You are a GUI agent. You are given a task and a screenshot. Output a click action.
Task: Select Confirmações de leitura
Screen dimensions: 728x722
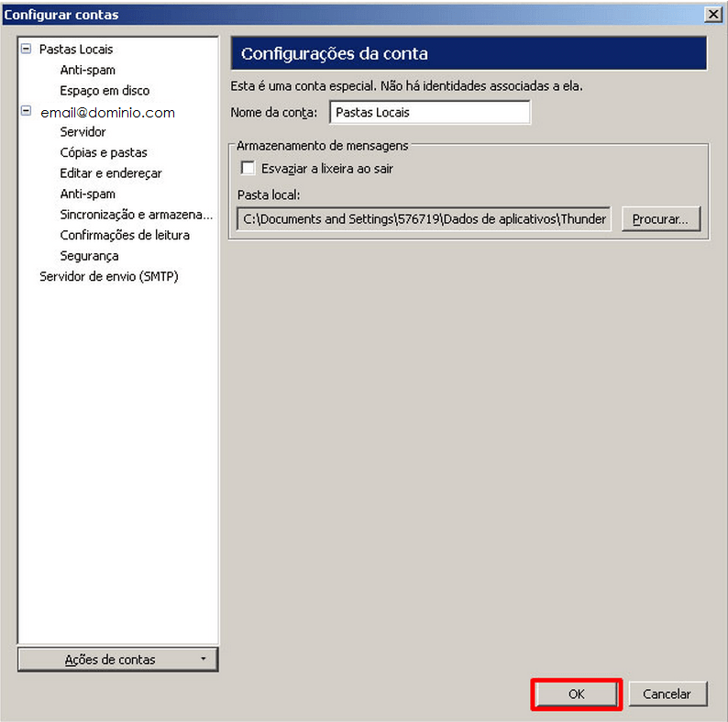(125, 235)
